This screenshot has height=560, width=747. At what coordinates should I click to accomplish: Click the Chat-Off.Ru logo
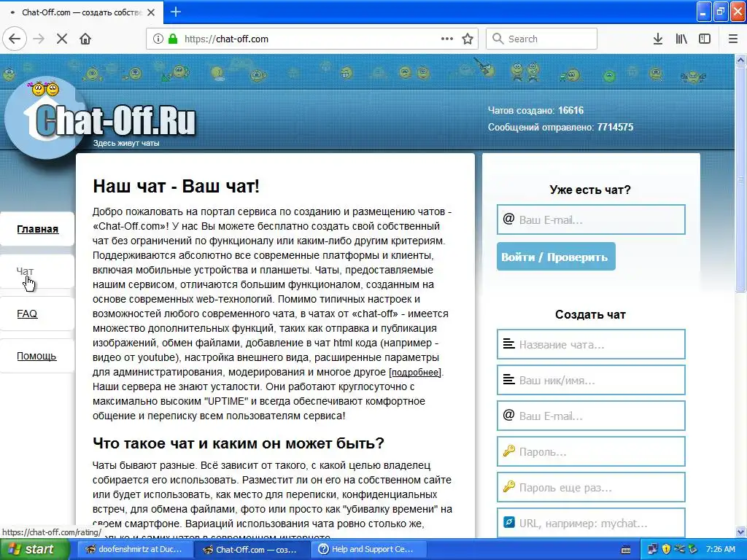coord(101,119)
